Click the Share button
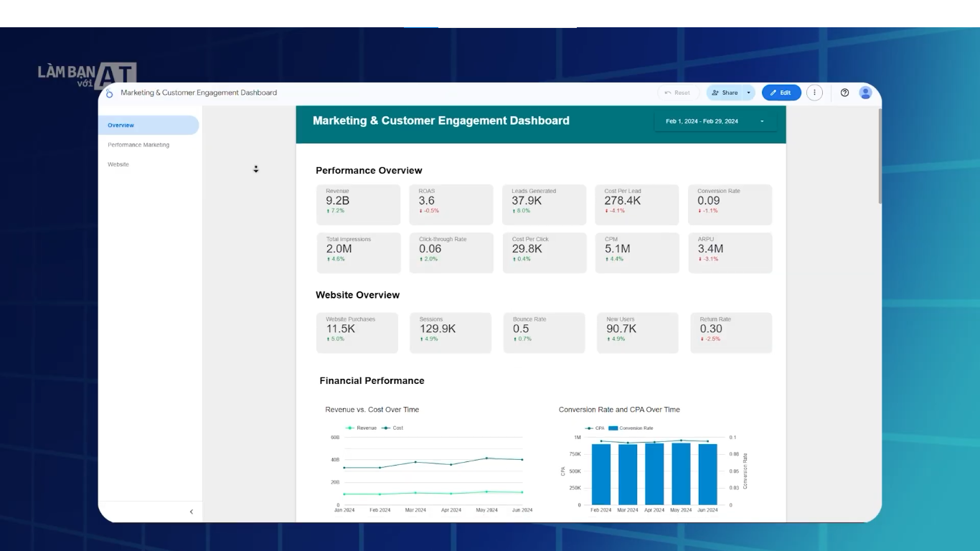 [725, 93]
